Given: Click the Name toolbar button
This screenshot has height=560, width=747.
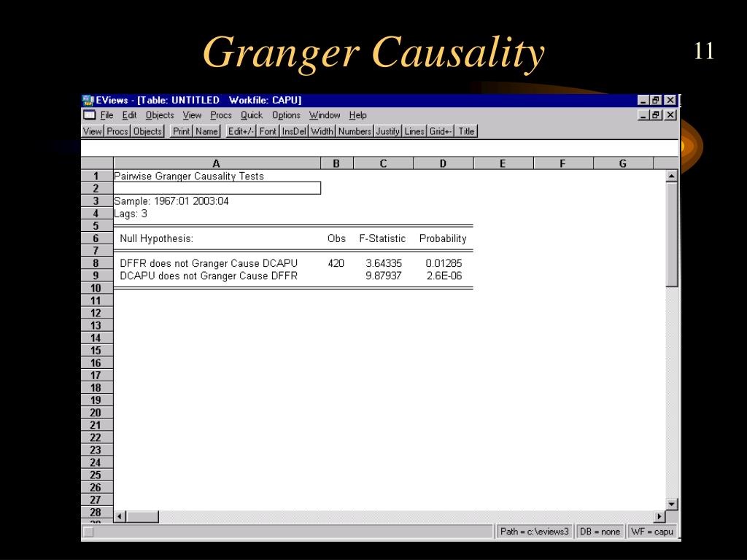Looking at the screenshot, I should click(206, 131).
